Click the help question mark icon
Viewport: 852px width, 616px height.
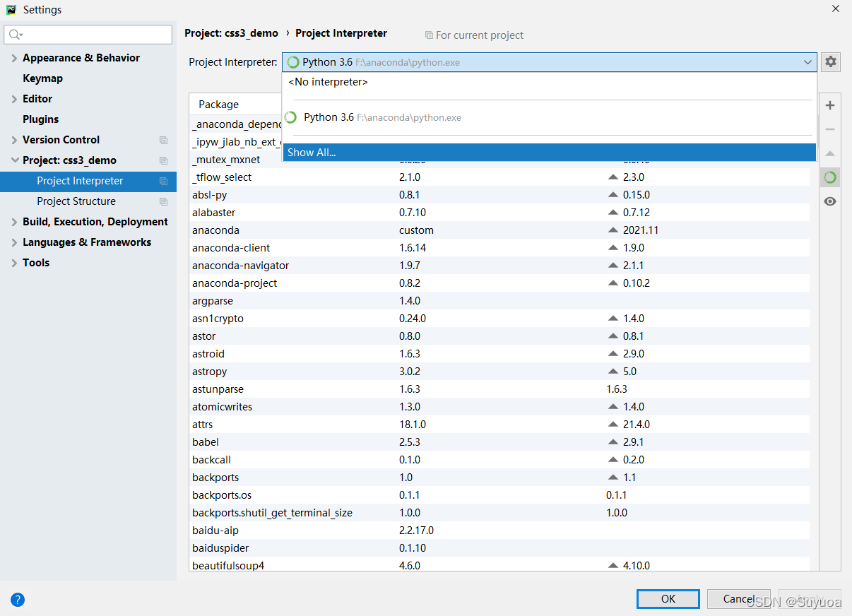18,600
